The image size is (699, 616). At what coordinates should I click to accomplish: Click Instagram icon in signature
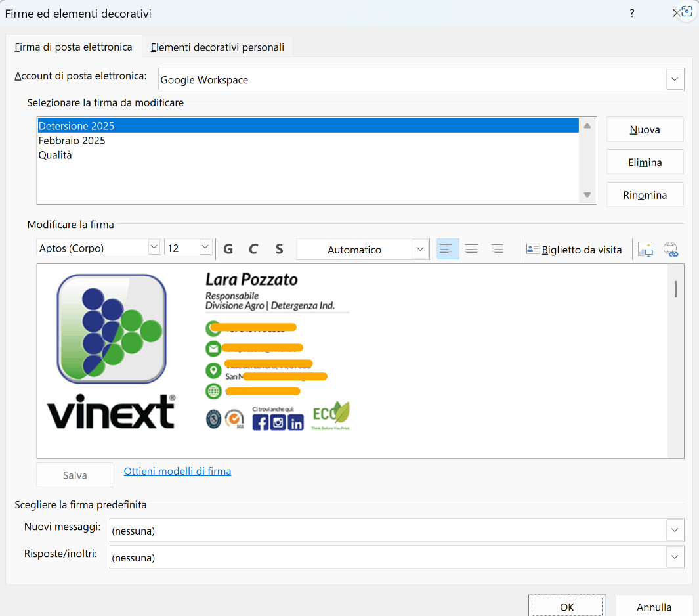point(278,422)
